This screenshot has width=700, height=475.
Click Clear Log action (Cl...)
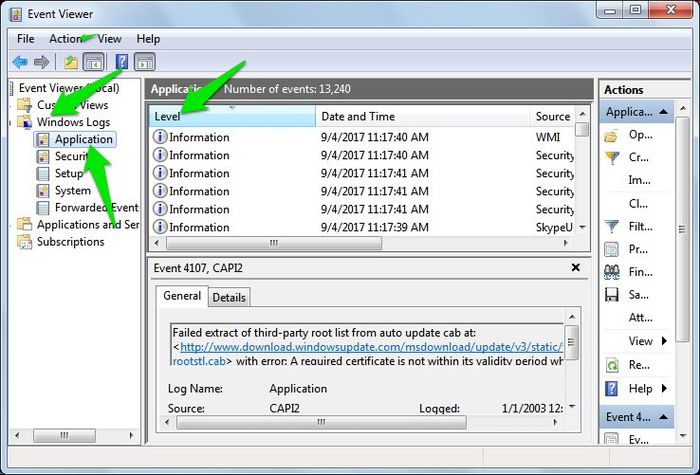click(638, 204)
